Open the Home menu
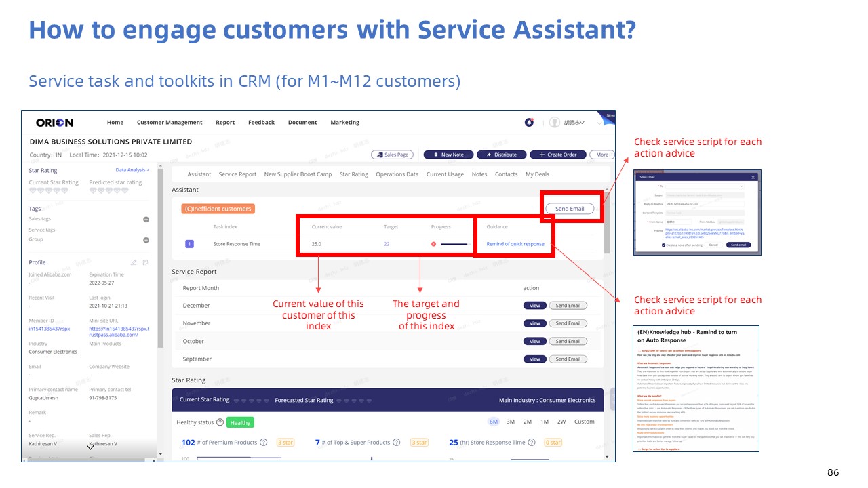868x488 pixels. coord(115,123)
